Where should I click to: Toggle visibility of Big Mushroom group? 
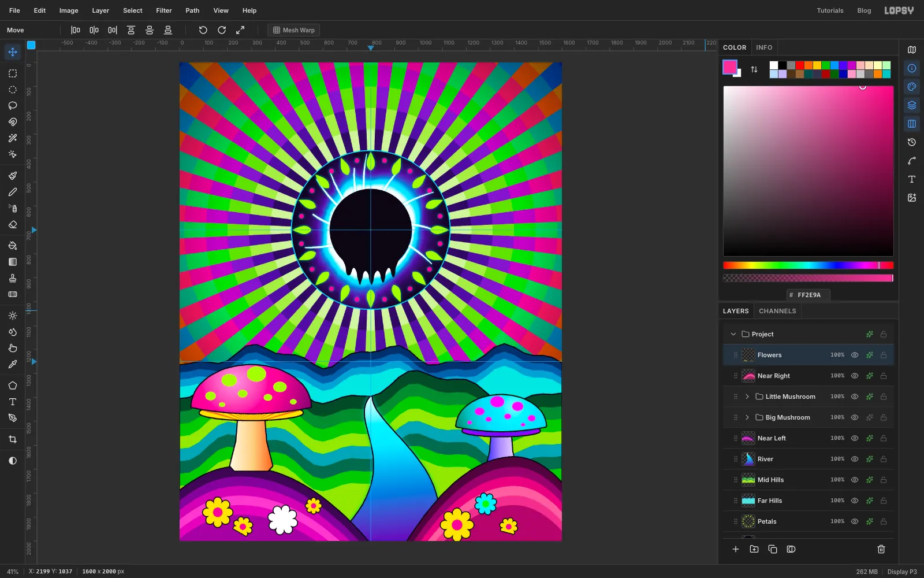coord(855,417)
